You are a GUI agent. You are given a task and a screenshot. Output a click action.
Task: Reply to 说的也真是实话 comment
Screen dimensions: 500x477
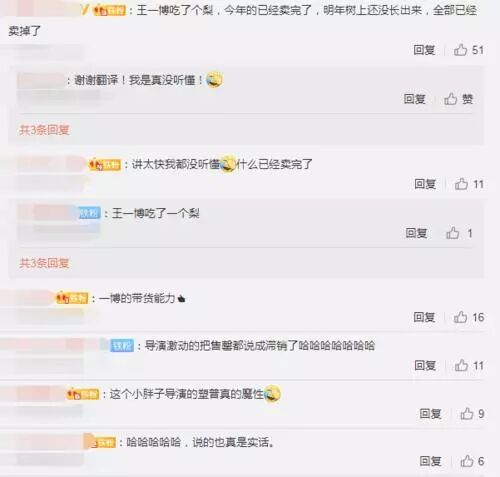tap(430, 461)
